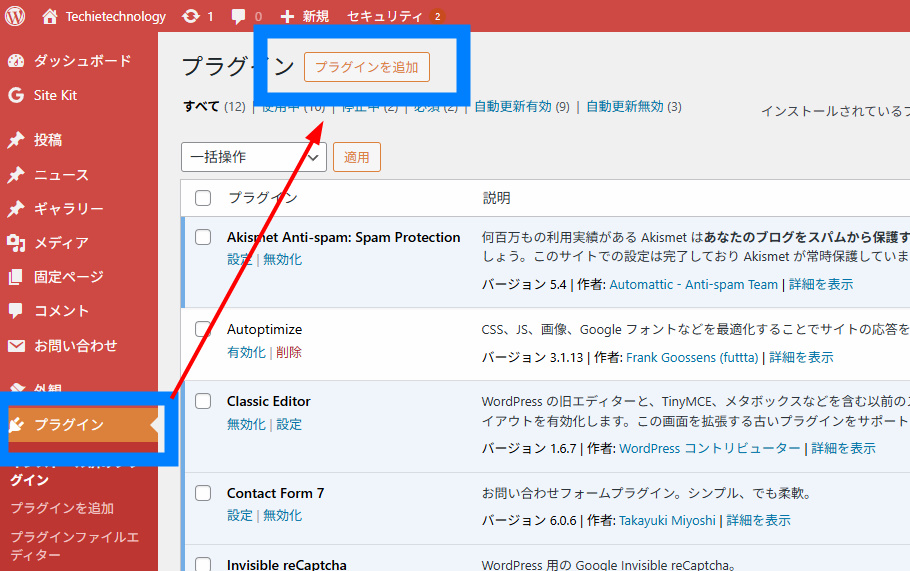This screenshot has height=571, width=910.
Task: Click the ダッシュボード gauge icon
Action: [16, 60]
